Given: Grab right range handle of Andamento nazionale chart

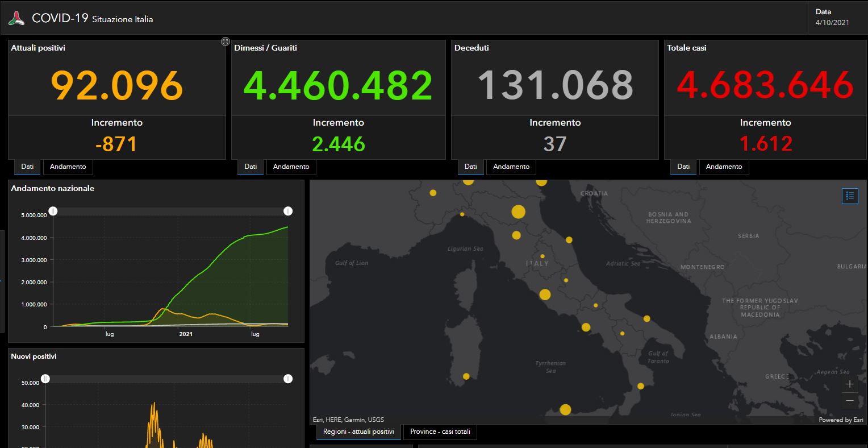Looking at the screenshot, I should click(x=288, y=211).
